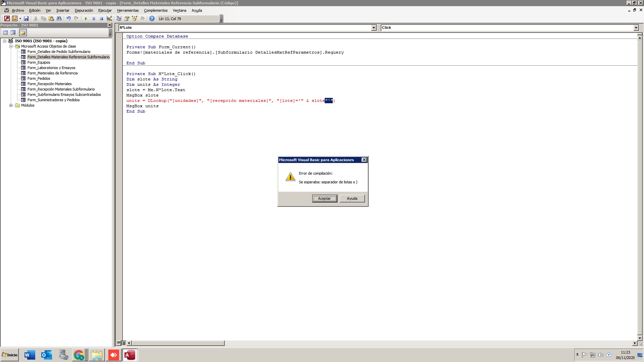Open the Object Browser toolbar icon

pyautogui.click(x=135, y=18)
